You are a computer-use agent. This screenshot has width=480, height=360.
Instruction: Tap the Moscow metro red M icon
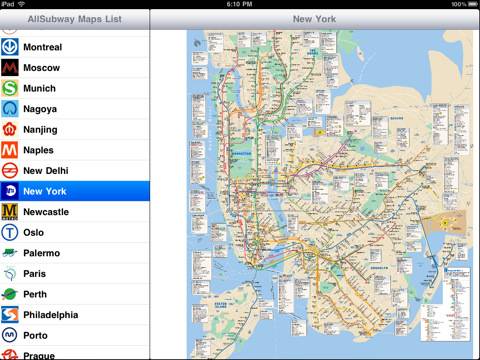coord(10,68)
